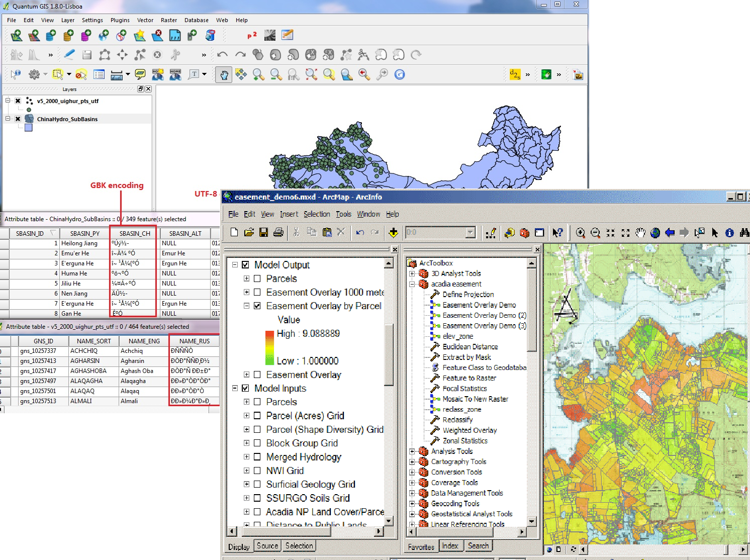Image resolution: width=750 pixels, height=560 pixels.
Task: Uncheck the Model Inputs group checkbox
Action: click(x=246, y=388)
